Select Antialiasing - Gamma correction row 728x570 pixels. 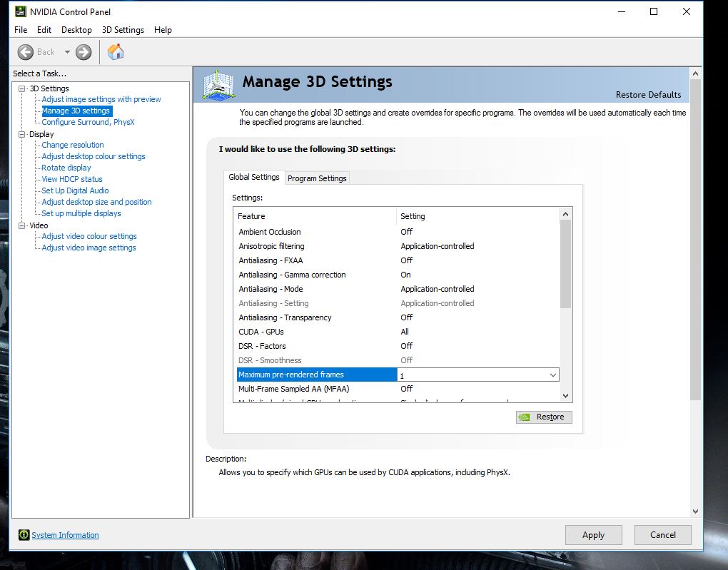point(398,275)
